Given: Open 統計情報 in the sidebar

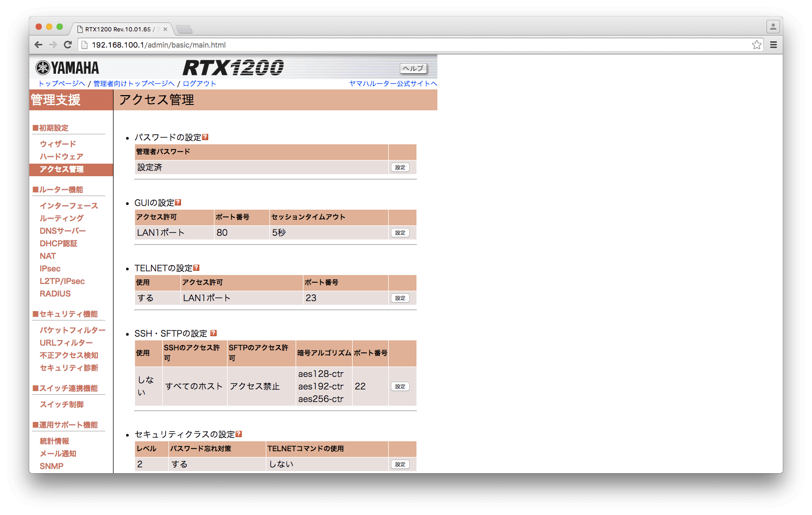Looking at the screenshot, I should pos(54,441).
